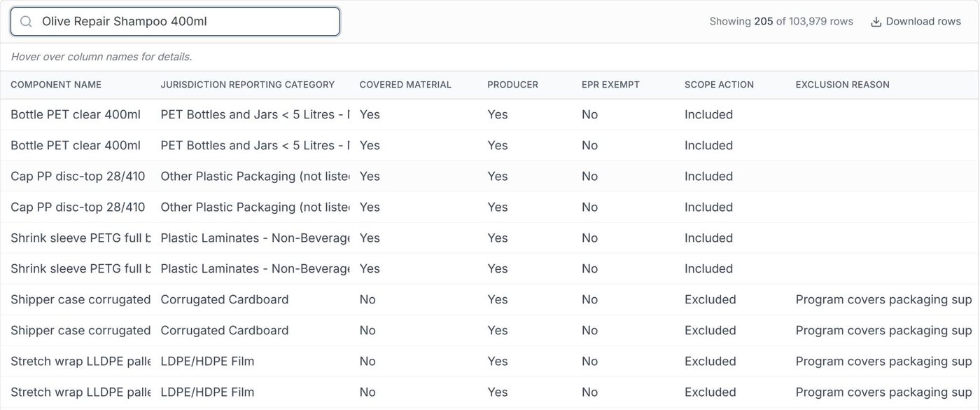Select the first Bottle PET clear 400ml cell
This screenshot has width=980, height=410.
76,115
